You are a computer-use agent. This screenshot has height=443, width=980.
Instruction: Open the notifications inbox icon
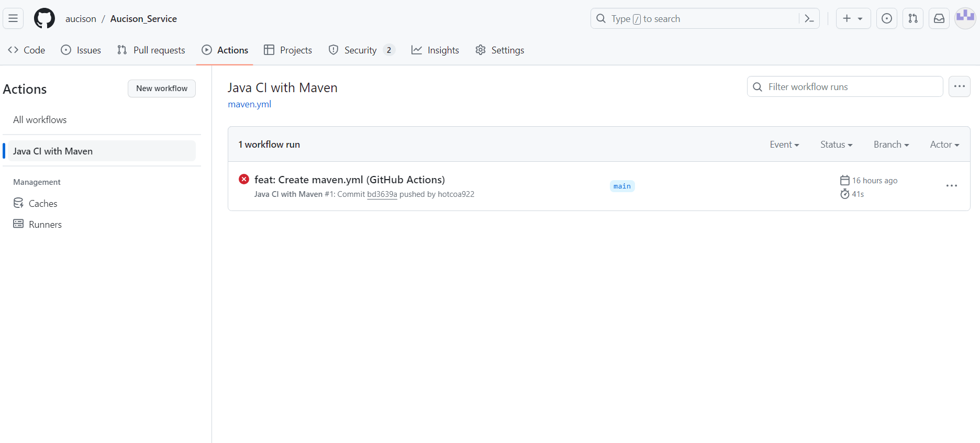(x=939, y=18)
